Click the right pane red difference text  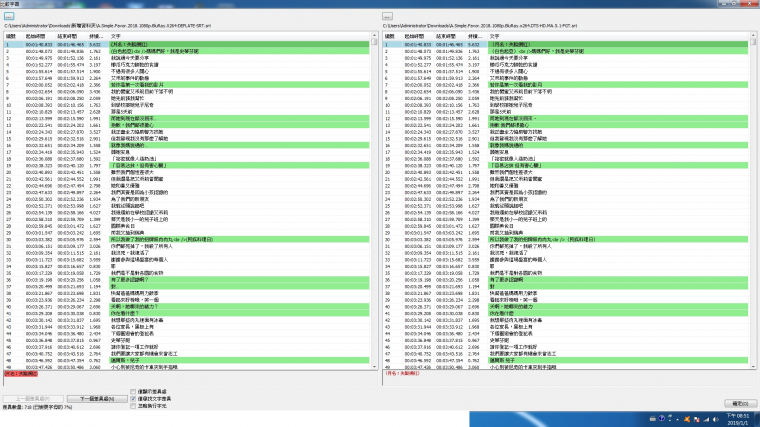pos(402,374)
